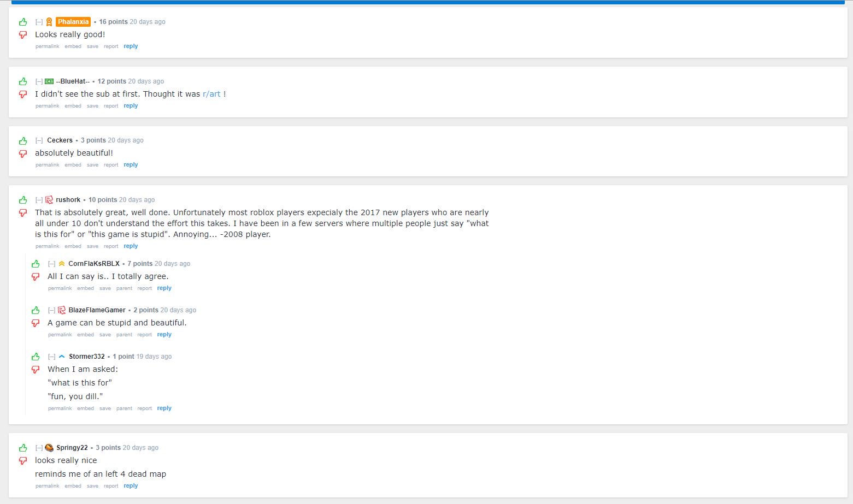Downvote Springy22's comment
Viewport: 853px width, 504px height.
tap(22, 460)
